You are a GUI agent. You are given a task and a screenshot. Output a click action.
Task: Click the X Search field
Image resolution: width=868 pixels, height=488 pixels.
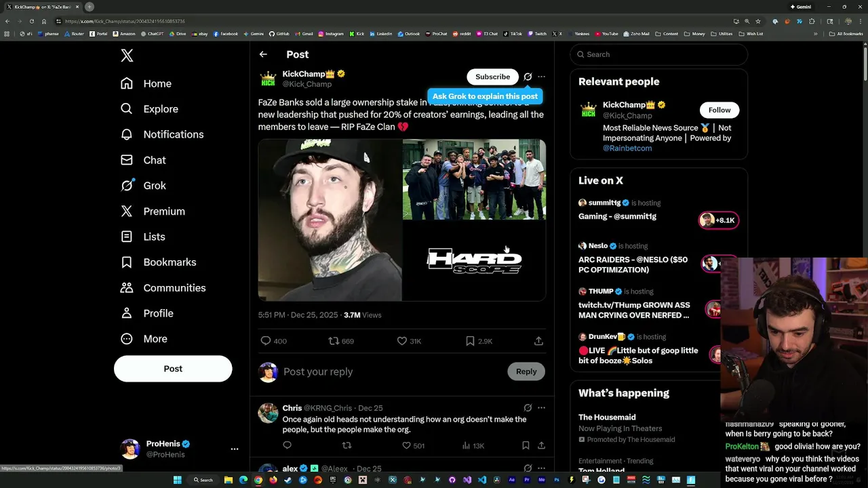click(x=658, y=54)
